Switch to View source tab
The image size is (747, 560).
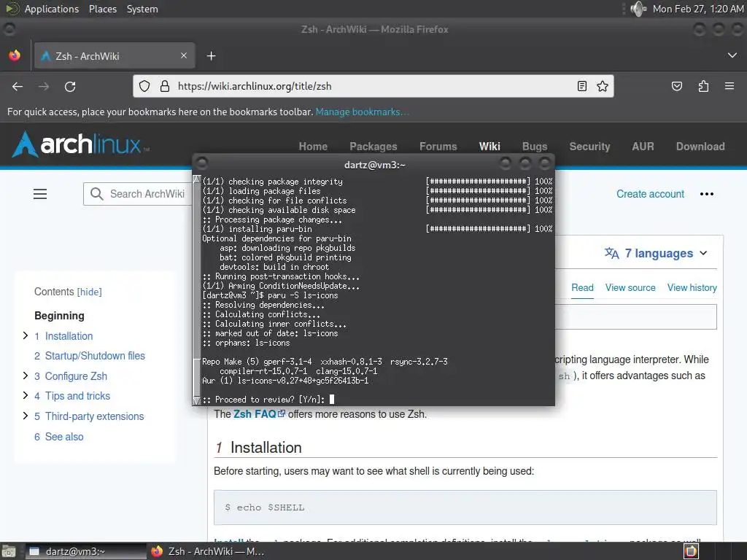click(x=630, y=287)
